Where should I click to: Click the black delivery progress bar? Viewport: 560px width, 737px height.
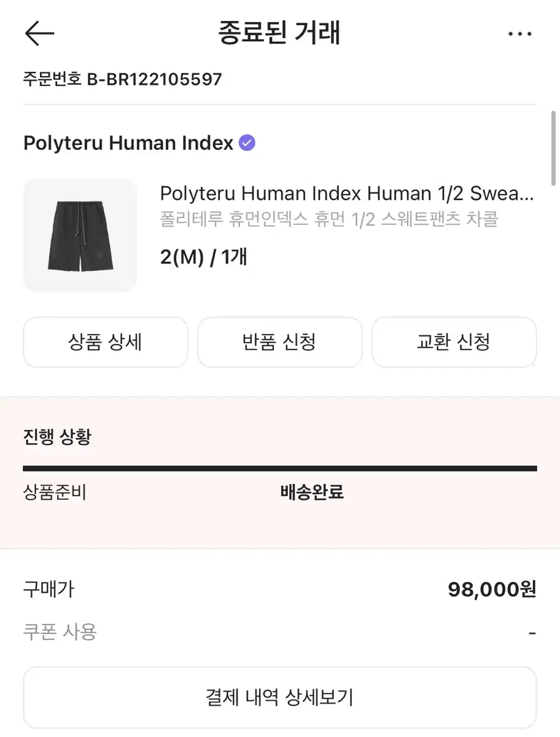click(280, 469)
